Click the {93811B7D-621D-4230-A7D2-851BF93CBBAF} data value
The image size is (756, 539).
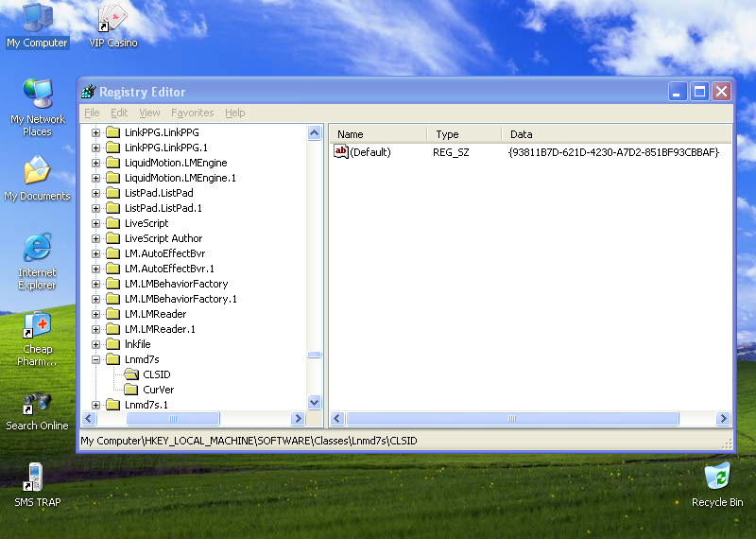(613, 152)
